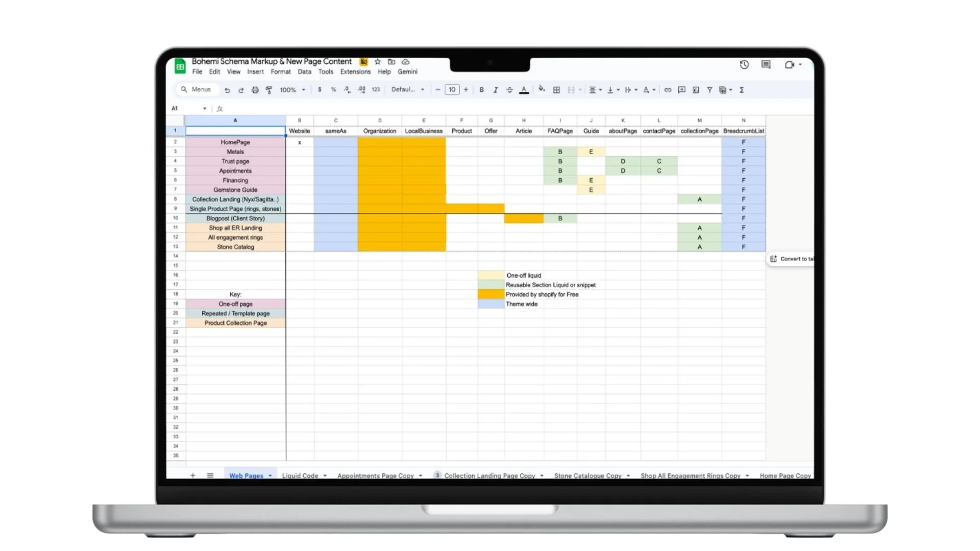Click the insert comment icon

[x=681, y=89]
